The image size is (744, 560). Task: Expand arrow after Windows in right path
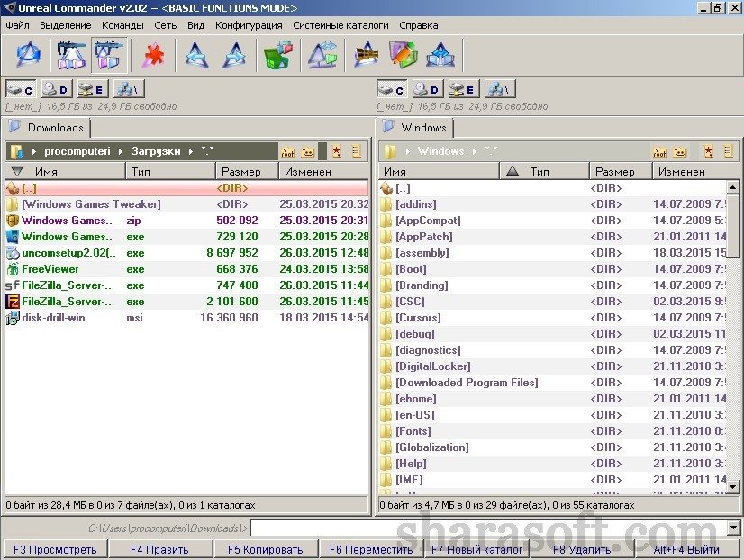pyautogui.click(x=474, y=152)
